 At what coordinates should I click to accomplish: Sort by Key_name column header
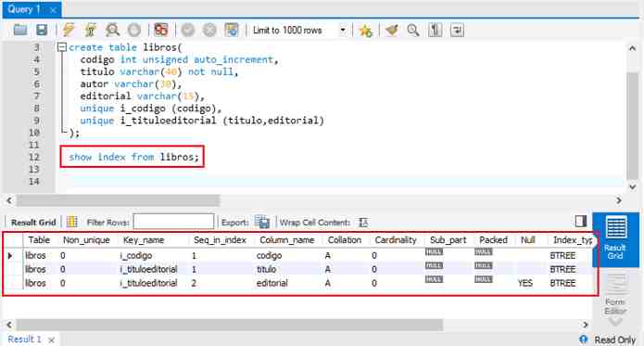point(144,240)
